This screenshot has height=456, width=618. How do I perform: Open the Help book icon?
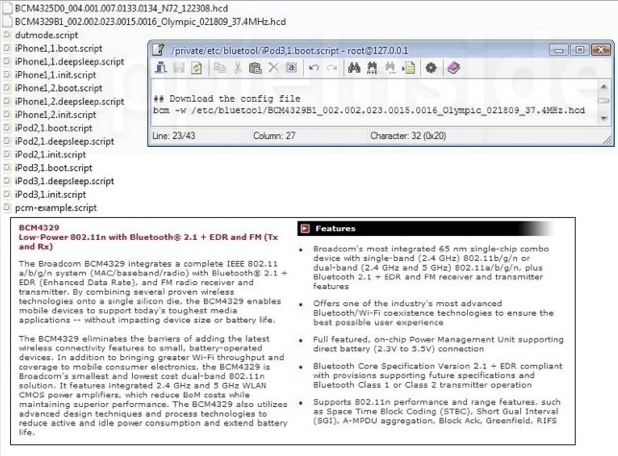point(454,68)
